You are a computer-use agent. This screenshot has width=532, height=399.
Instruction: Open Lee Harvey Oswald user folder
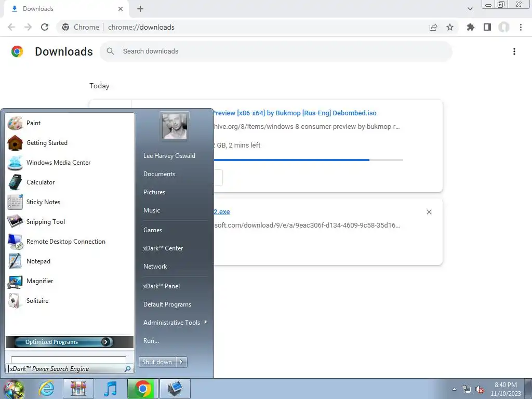click(x=169, y=156)
